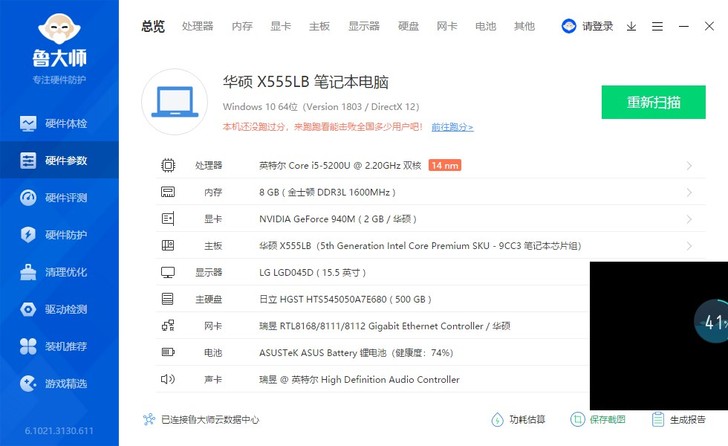The image size is (728, 446).
Task: Click the 内存 memory icon
Action: point(168,192)
